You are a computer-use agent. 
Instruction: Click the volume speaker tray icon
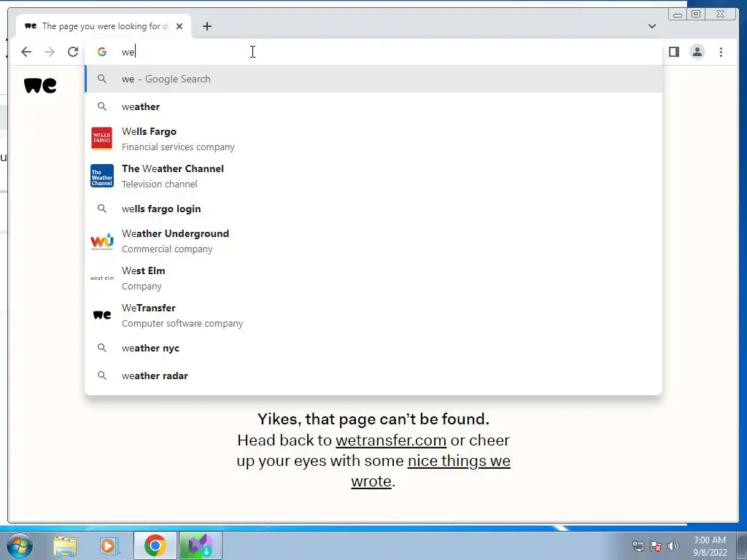673,546
